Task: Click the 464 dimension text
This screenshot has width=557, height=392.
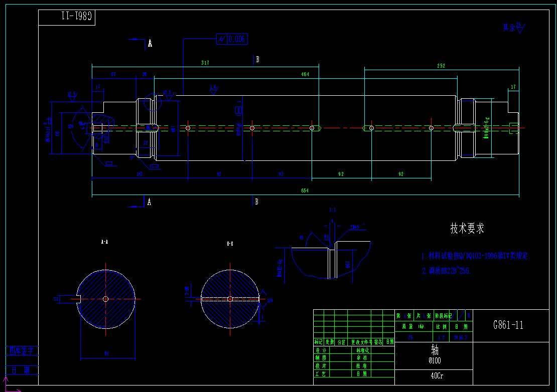Action: pos(305,74)
